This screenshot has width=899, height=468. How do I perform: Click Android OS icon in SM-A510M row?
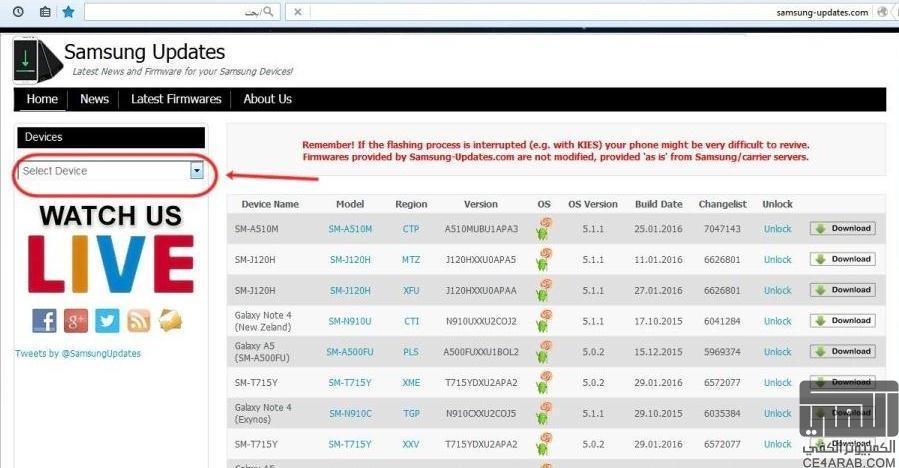click(543, 228)
